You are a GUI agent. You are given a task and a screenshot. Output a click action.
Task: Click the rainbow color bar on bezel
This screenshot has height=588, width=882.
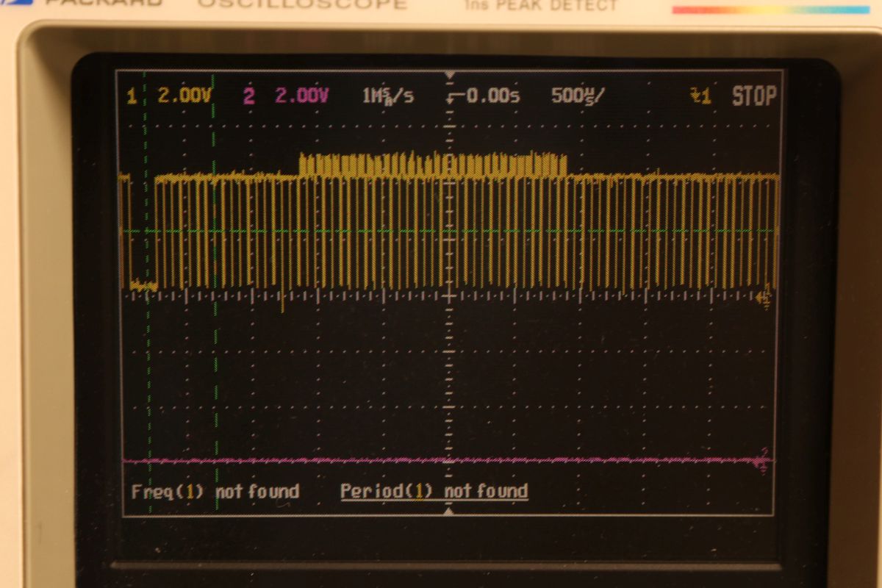click(770, 10)
